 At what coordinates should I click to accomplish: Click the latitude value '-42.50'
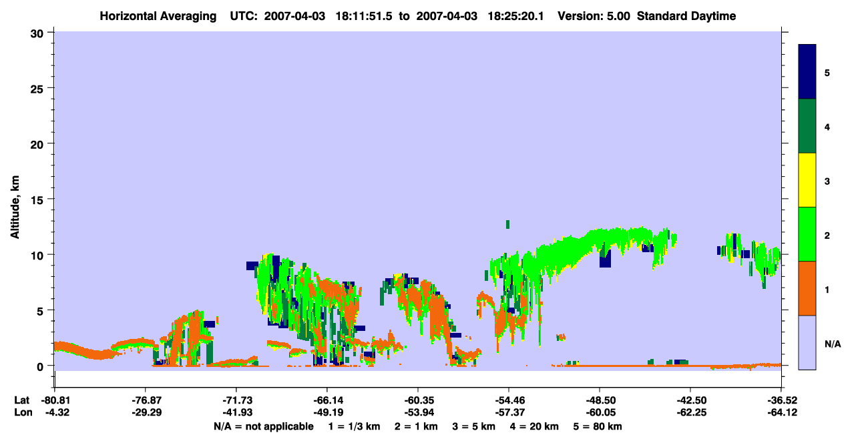click(690, 400)
